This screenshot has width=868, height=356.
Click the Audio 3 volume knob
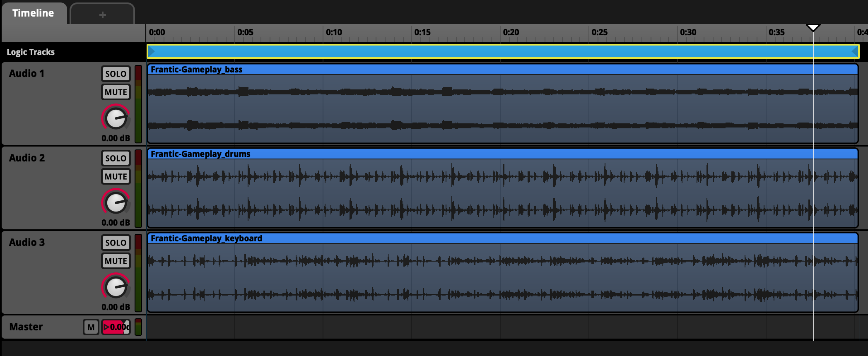(116, 287)
